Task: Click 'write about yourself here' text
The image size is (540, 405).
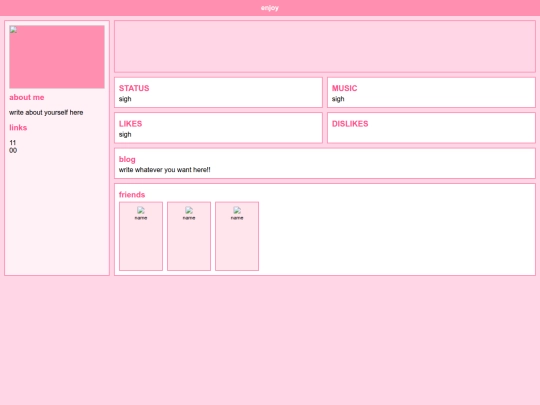Action: [46, 113]
